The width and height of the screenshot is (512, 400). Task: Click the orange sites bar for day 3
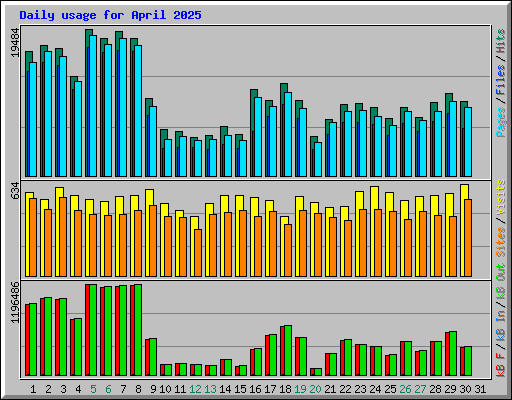[x=63, y=237]
